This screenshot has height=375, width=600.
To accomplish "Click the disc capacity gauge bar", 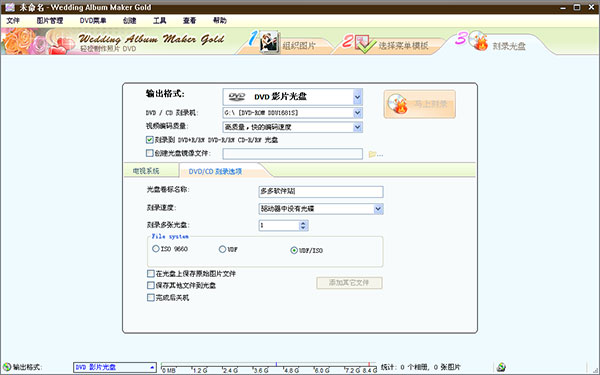I will pyautogui.click(x=269, y=367).
